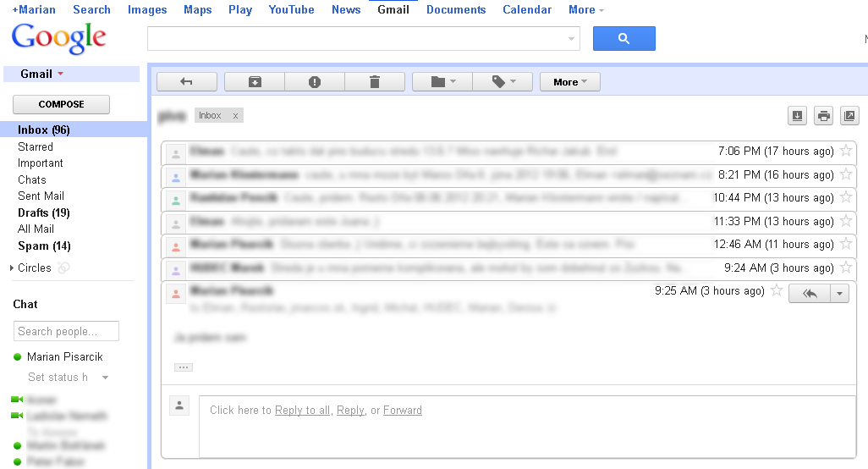This screenshot has height=469, width=868.
Task: Click the first video camera chat contact icon
Action: tap(17, 400)
